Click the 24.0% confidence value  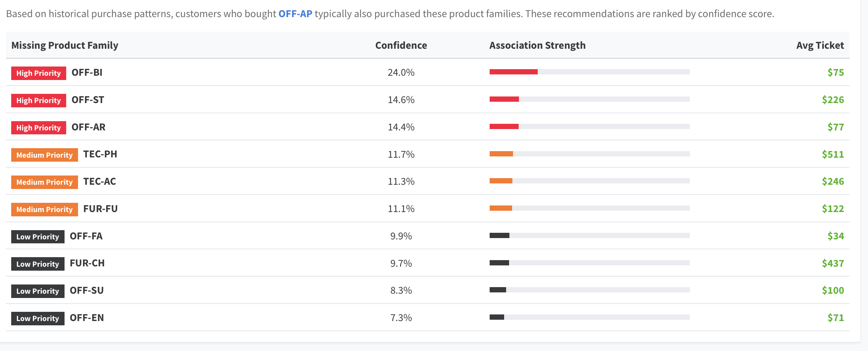tap(401, 72)
